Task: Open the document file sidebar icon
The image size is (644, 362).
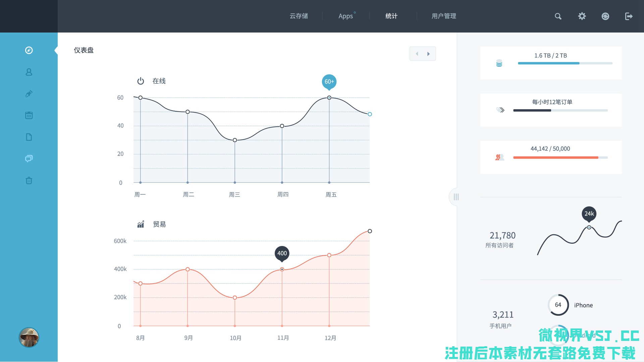Action: tap(29, 137)
